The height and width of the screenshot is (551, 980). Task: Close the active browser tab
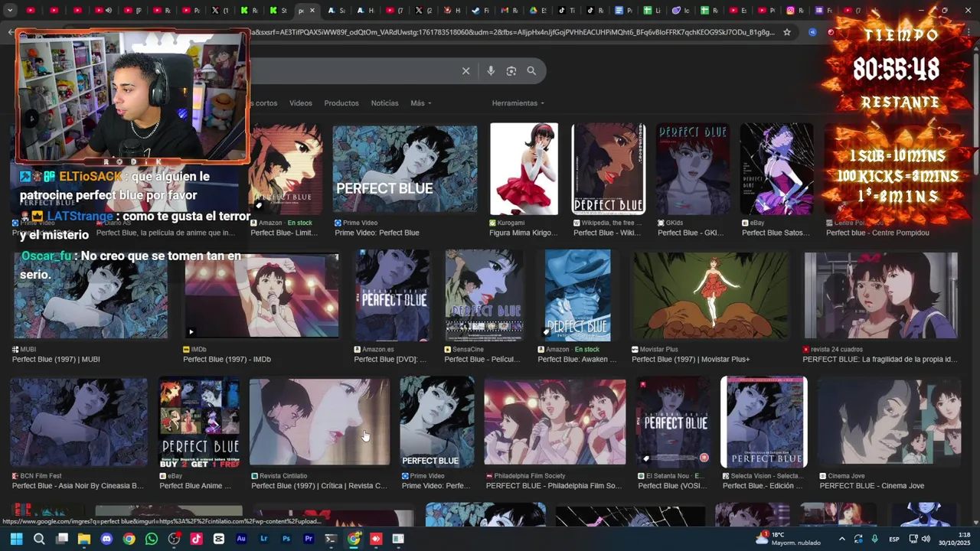[x=312, y=11]
